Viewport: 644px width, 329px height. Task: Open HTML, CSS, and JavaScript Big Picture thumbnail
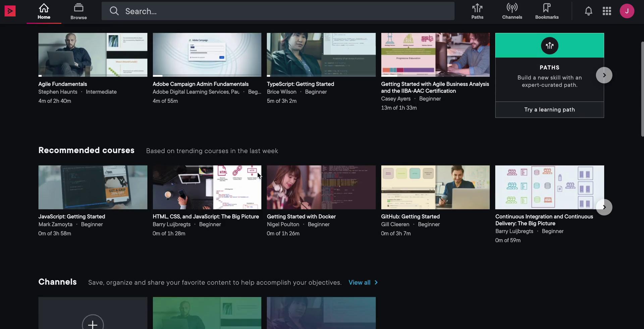click(x=207, y=187)
